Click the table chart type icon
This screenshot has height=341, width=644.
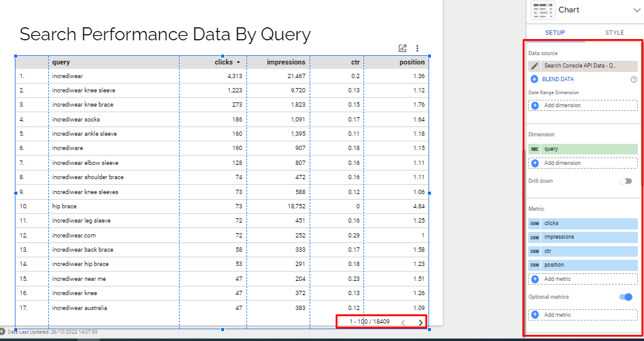coord(543,11)
